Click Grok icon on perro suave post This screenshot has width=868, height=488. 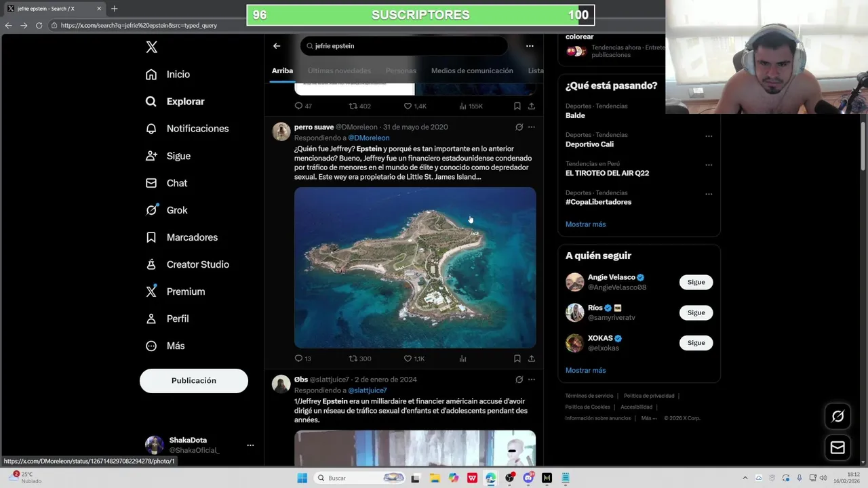(x=519, y=127)
